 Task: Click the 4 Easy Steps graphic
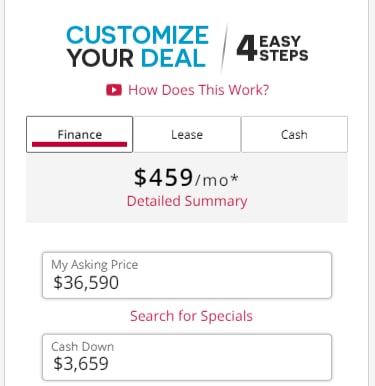(273, 49)
